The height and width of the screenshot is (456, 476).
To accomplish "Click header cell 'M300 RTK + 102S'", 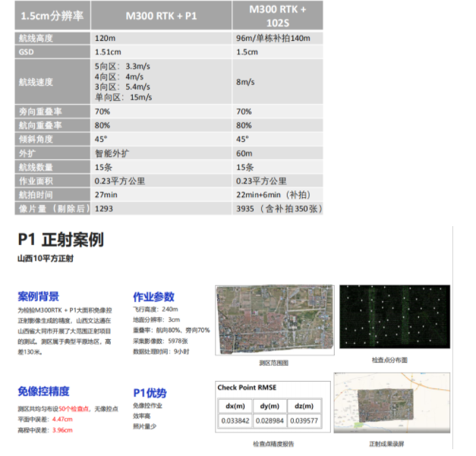I will pyautogui.click(x=277, y=15).
